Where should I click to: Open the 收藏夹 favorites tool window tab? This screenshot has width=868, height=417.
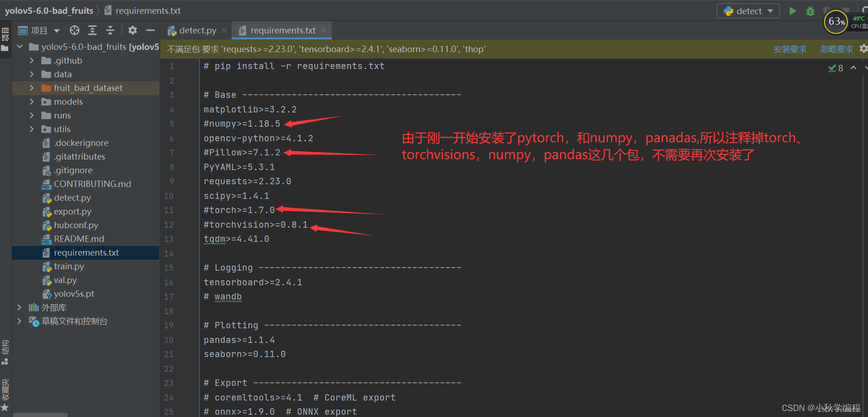click(5, 394)
